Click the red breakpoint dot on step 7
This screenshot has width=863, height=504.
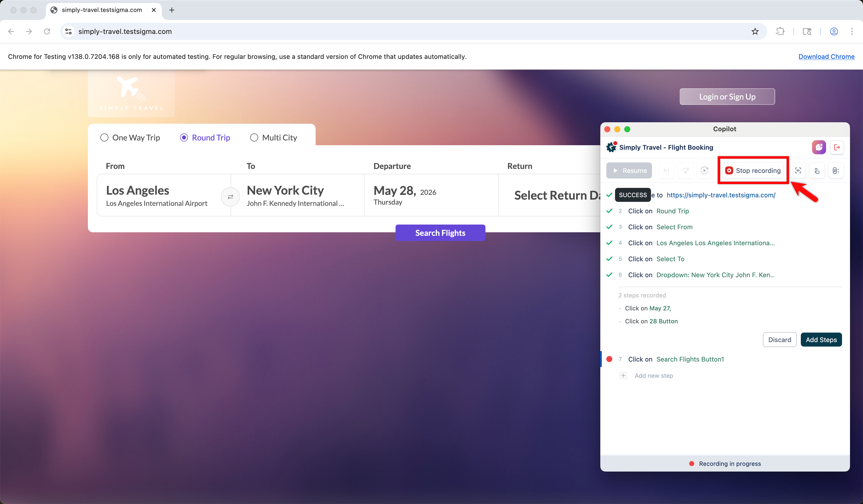tap(609, 359)
